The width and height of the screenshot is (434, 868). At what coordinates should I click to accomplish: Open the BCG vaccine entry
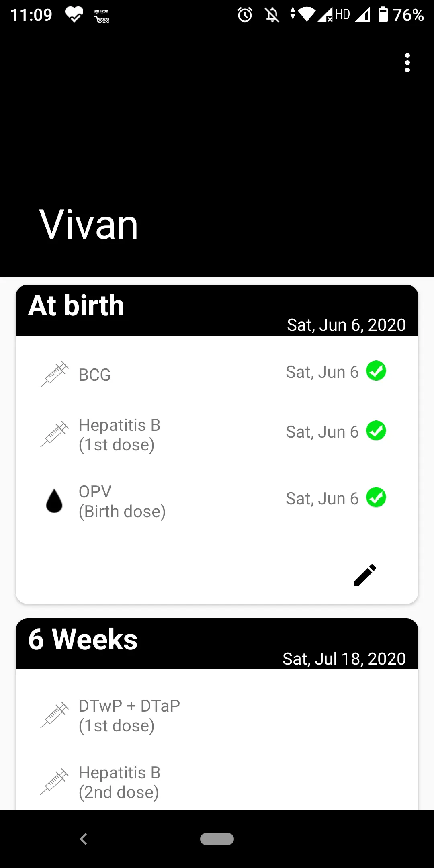(217, 374)
